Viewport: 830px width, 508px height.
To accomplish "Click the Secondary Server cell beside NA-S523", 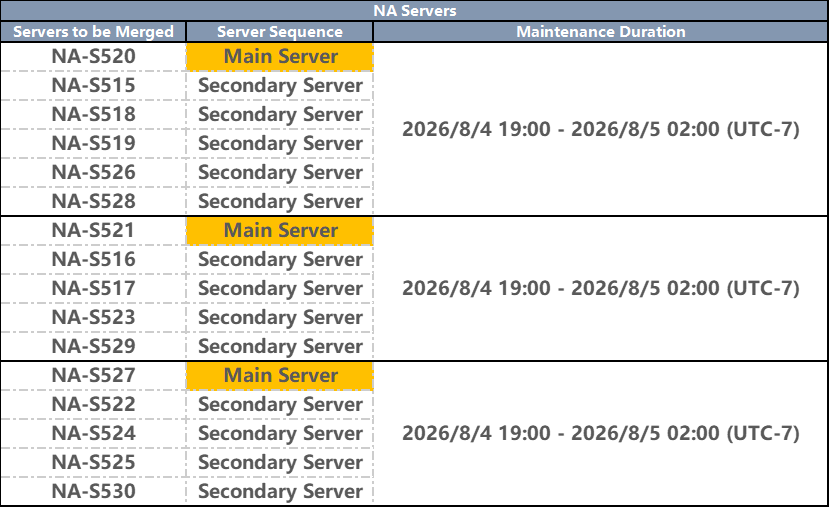I will coord(280,318).
